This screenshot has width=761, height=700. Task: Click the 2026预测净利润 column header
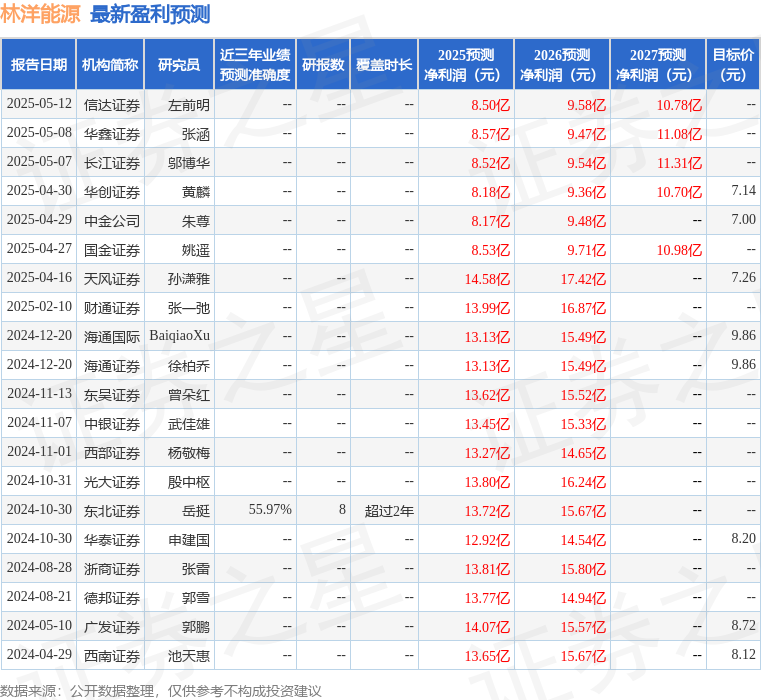(562, 64)
